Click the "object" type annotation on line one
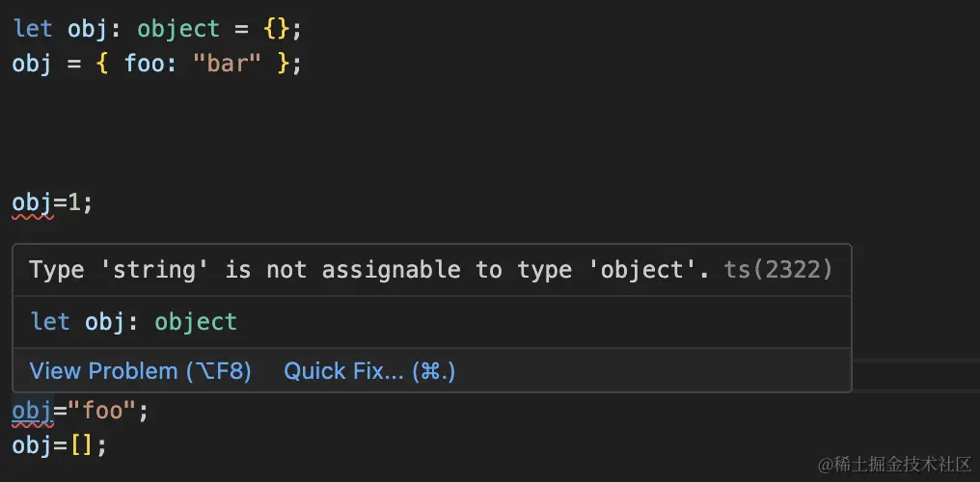Image resolution: width=980 pixels, height=482 pixels. 178,28
